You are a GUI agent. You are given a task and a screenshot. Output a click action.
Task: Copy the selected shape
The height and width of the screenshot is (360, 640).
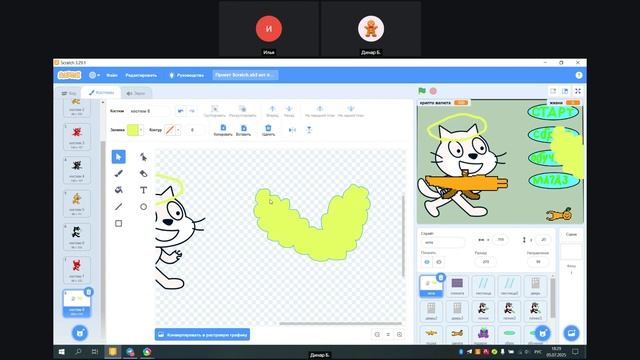coord(223,130)
